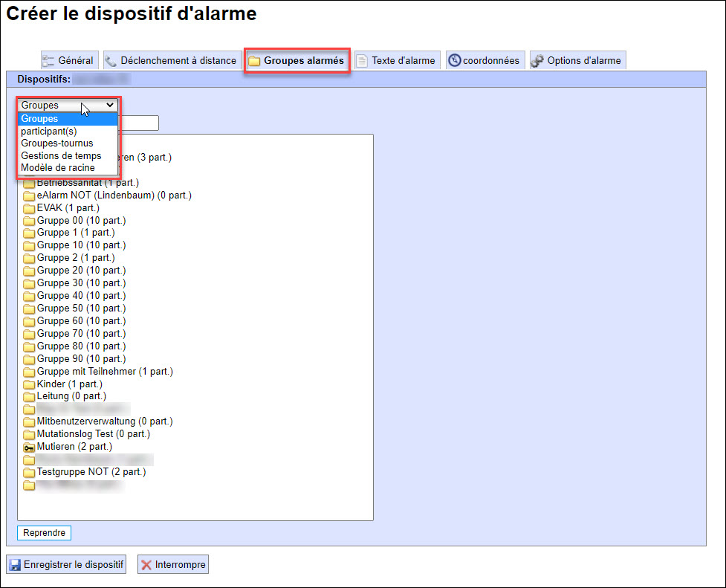Click the key folder icon beside Mutieren
Screen dimensions: 726x588
tap(29, 447)
